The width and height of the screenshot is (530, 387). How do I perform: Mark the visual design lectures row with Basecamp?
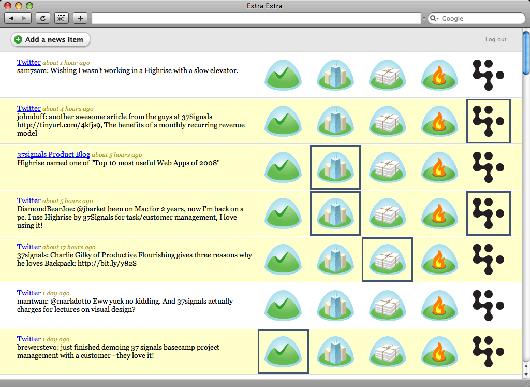(283, 306)
